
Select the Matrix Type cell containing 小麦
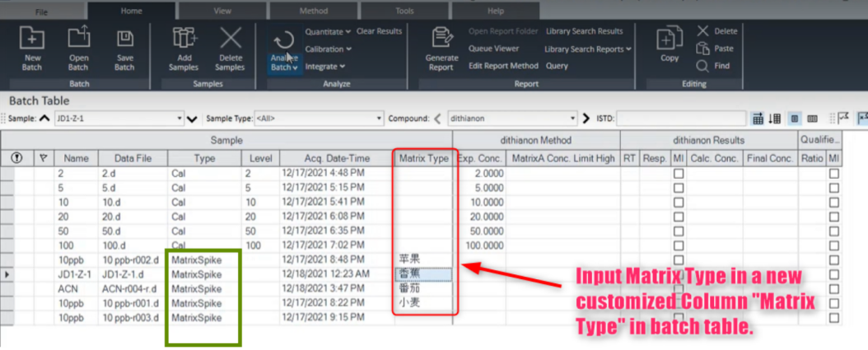pos(423,303)
